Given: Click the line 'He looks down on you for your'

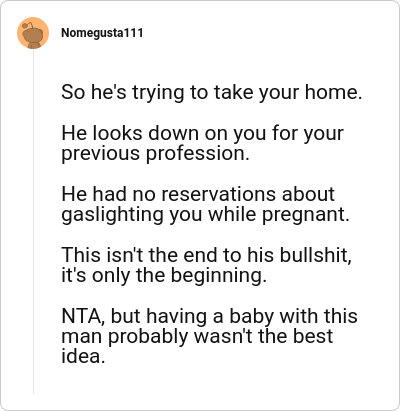Looking at the screenshot, I should (202, 133).
